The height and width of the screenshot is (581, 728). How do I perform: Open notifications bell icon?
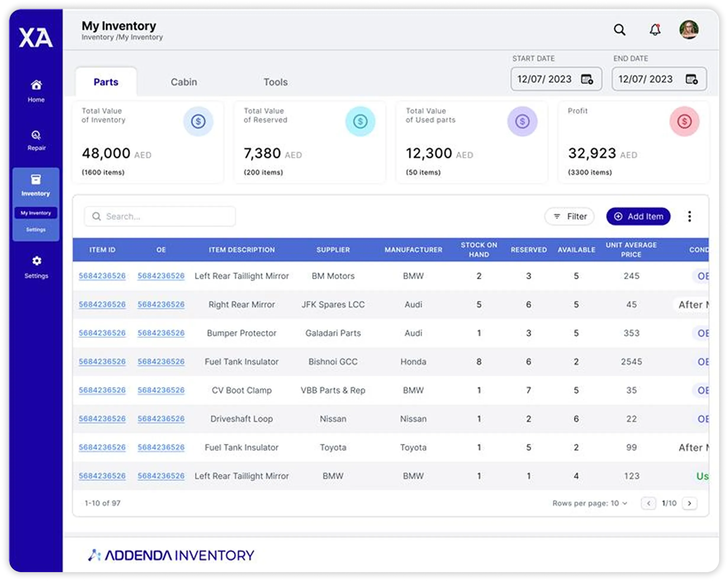[x=655, y=30]
